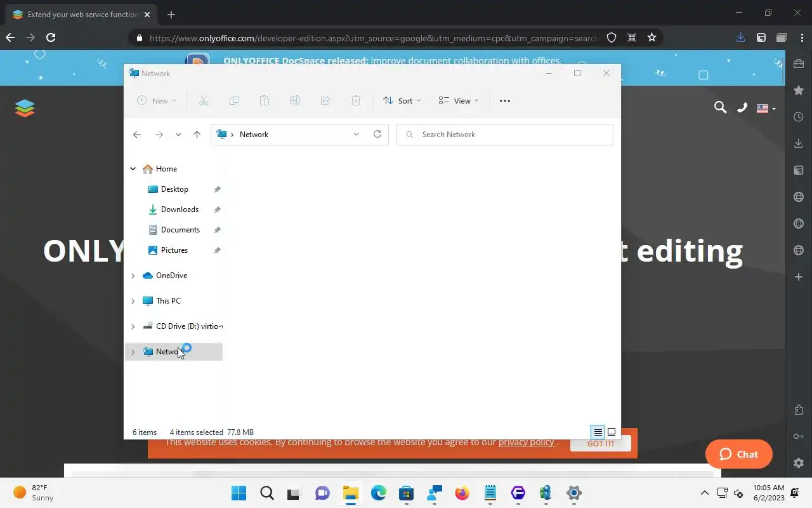
Task: Click the extensions puzzle icon in browser sidebar
Action: pyautogui.click(x=799, y=410)
